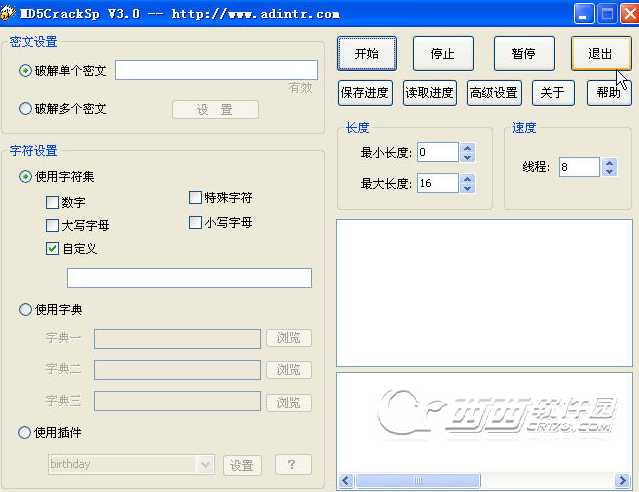Increase 最大长度 with up arrow
The image size is (639, 492).
tap(468, 179)
